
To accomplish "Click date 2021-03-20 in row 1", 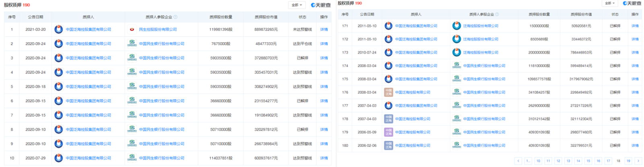I will pyautogui.click(x=35, y=29).
